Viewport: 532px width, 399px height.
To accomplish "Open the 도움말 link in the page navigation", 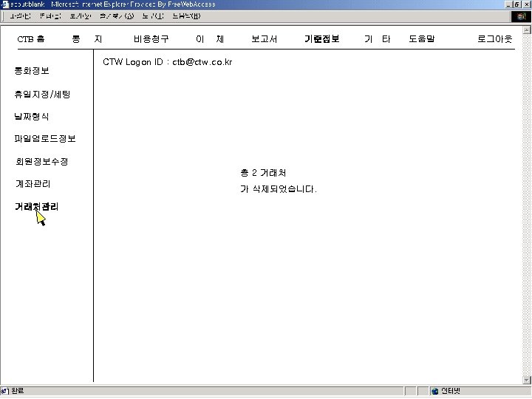I will click(421, 39).
